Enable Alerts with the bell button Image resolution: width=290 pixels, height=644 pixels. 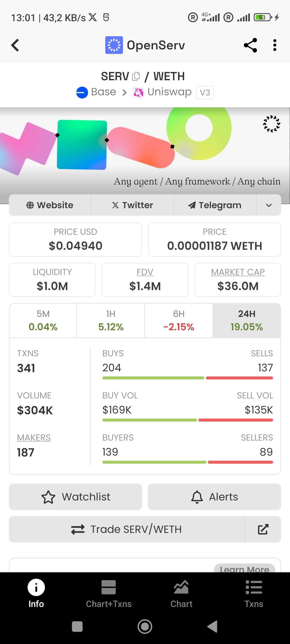[x=214, y=497]
